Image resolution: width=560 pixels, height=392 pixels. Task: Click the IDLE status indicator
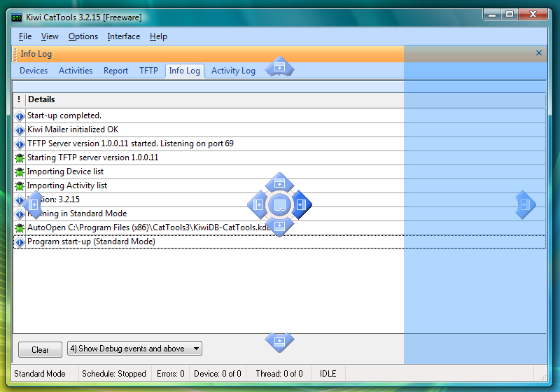328,374
